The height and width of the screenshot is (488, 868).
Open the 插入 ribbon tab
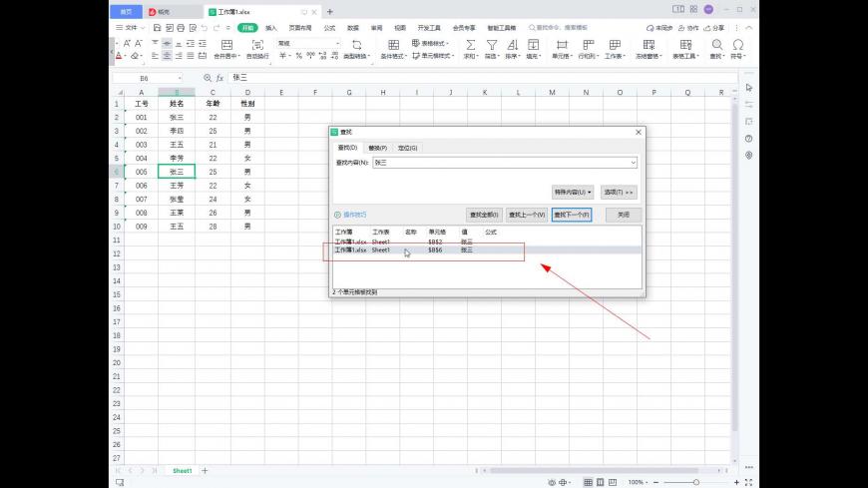(x=271, y=28)
